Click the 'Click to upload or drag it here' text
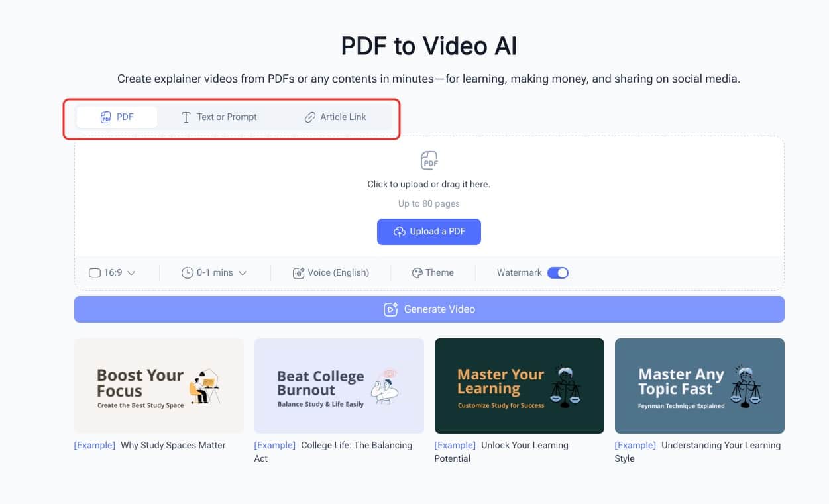 tap(429, 185)
